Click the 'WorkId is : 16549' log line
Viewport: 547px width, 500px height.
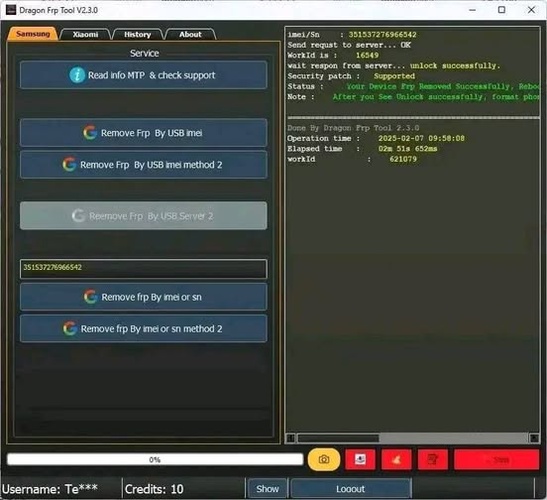click(333, 55)
